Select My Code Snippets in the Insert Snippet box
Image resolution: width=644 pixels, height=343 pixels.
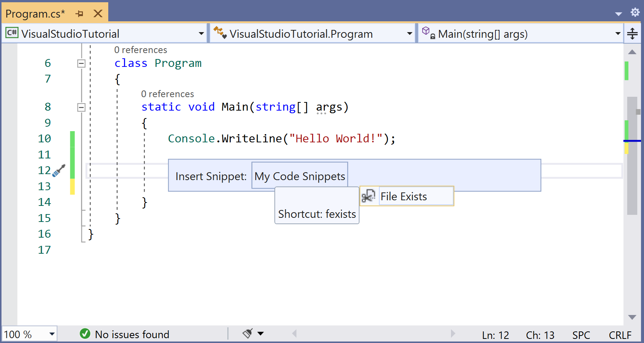300,176
